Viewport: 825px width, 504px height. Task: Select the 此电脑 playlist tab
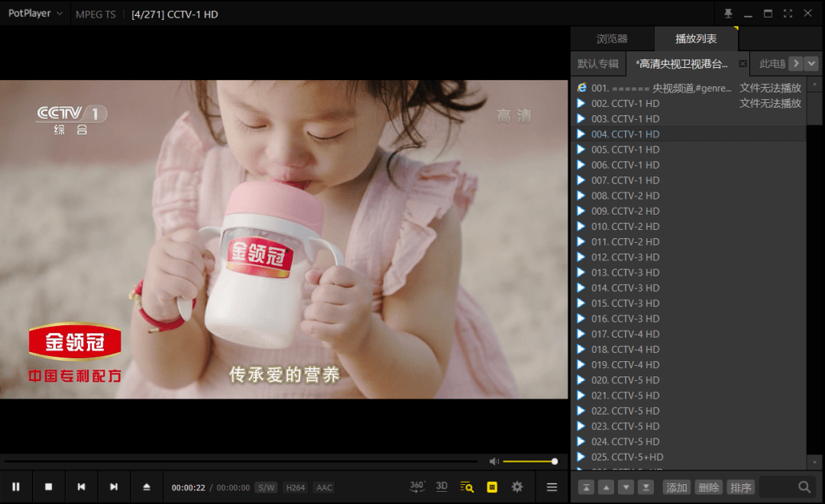pos(772,63)
